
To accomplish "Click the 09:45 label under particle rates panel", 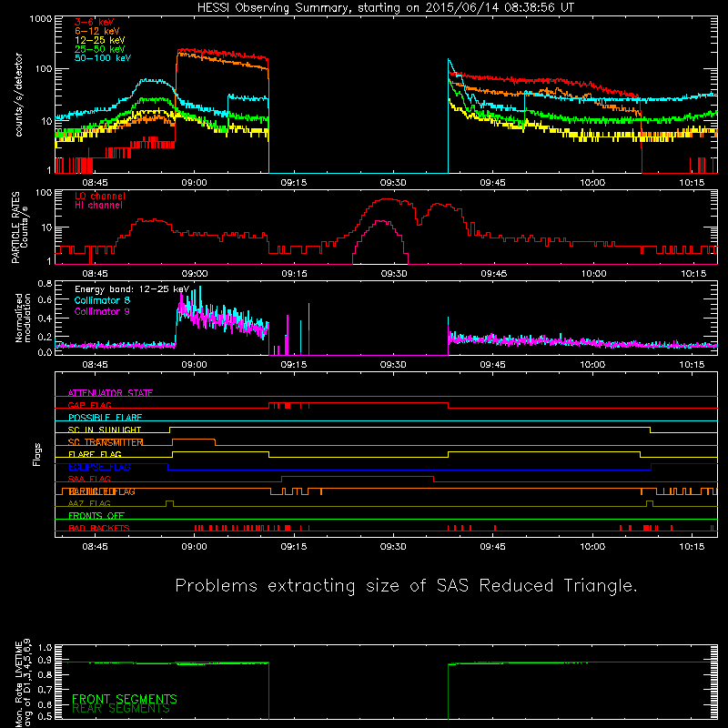I will [494, 274].
